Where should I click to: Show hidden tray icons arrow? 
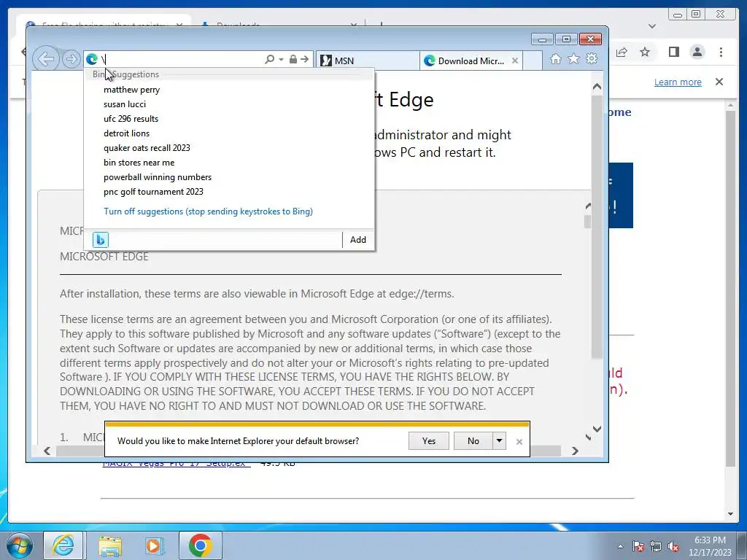[620, 546]
